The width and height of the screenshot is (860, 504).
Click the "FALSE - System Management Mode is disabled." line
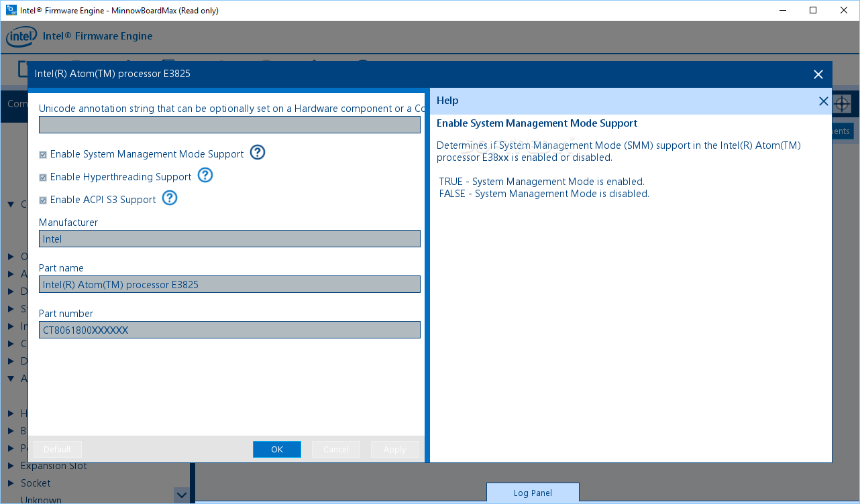tap(544, 194)
